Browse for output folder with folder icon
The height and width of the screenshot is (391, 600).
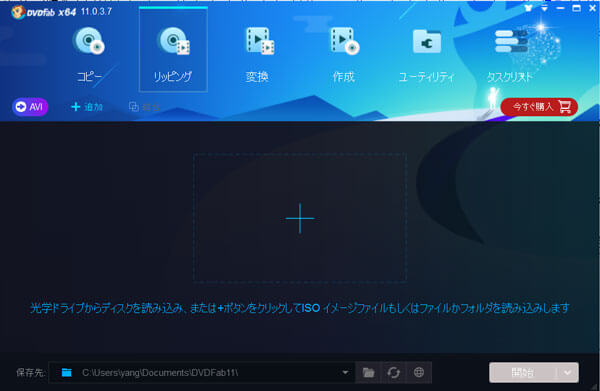368,372
